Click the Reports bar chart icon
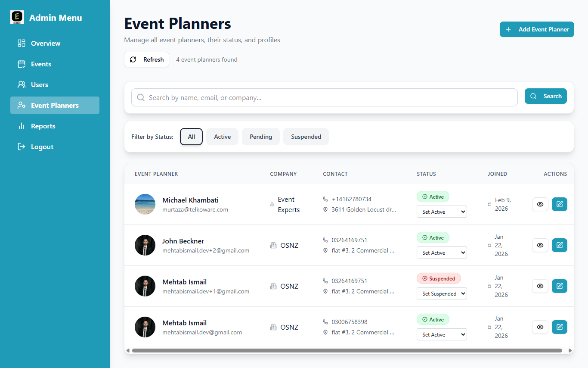588x368 pixels. (x=22, y=126)
